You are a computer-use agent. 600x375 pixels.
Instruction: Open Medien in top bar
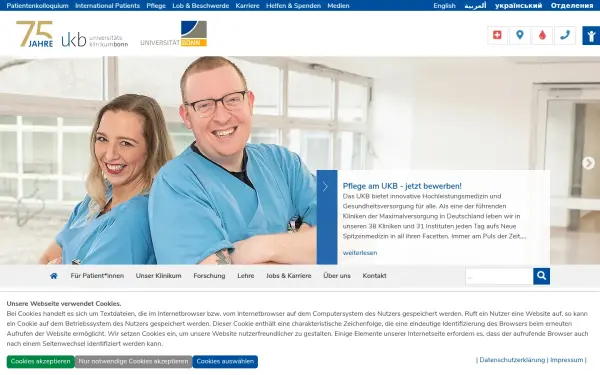[338, 6]
